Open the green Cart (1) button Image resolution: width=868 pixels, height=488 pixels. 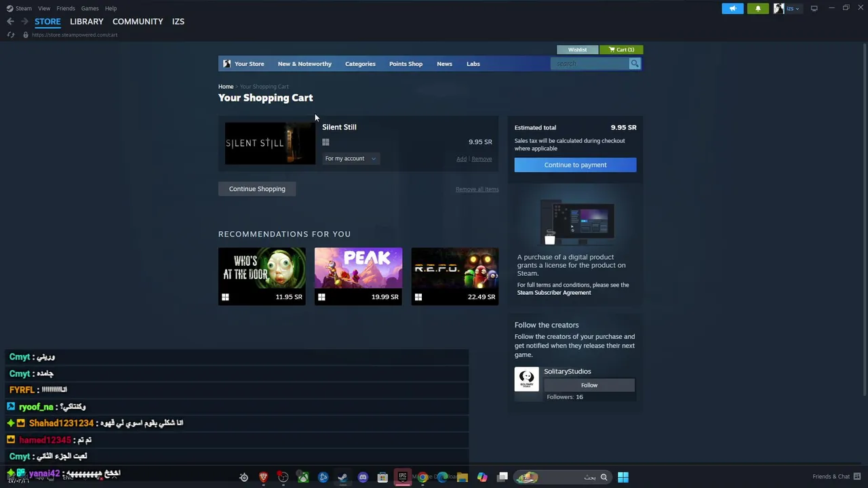tap(621, 49)
